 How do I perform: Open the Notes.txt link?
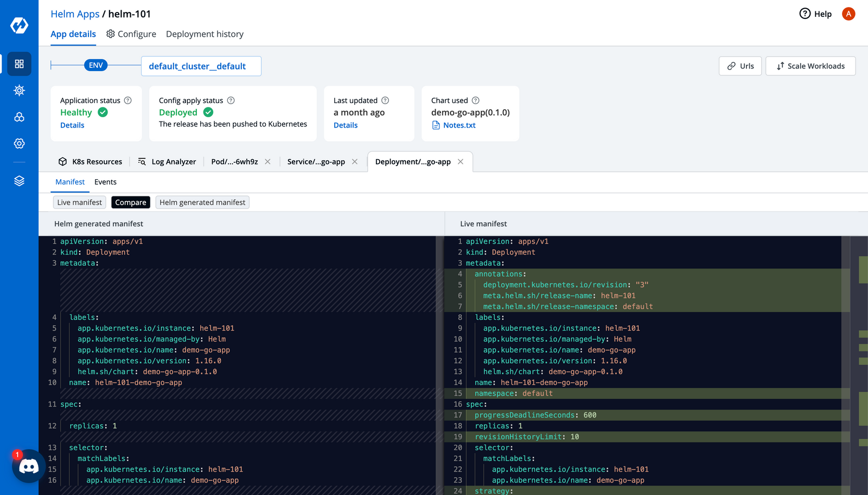coord(459,125)
